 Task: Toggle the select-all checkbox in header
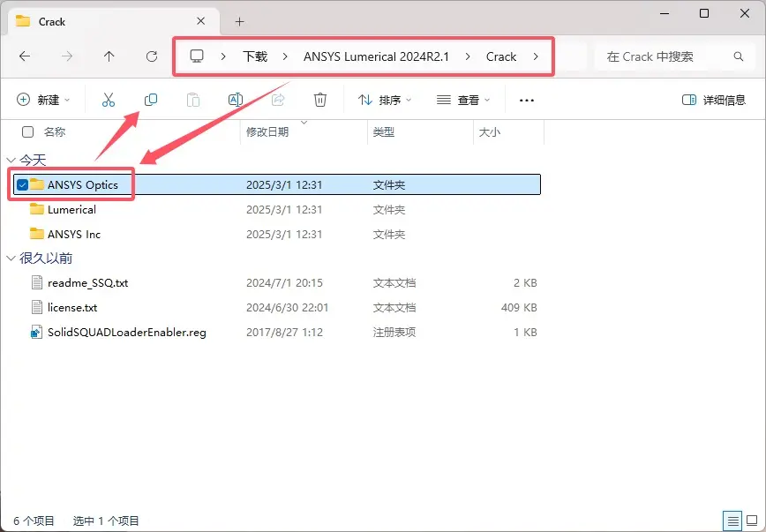pyautogui.click(x=28, y=131)
